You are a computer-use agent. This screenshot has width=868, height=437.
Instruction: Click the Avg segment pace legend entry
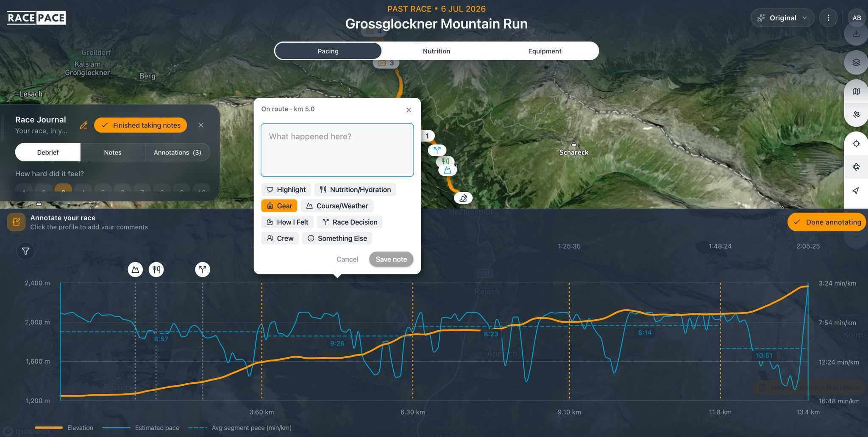click(240, 428)
